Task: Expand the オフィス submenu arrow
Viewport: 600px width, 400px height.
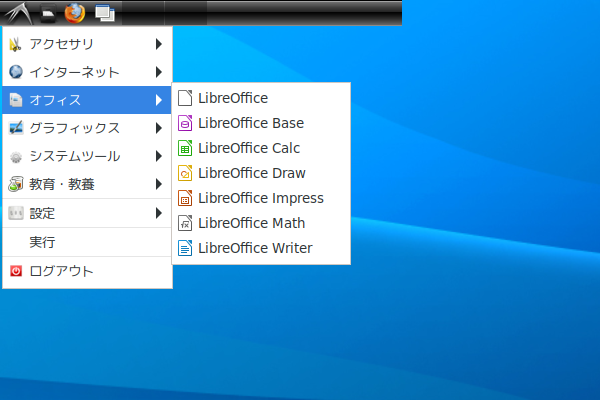Action: tap(159, 100)
